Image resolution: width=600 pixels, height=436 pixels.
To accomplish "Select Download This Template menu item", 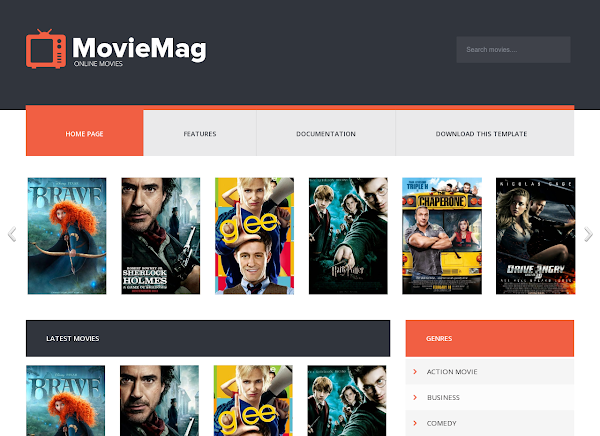I will 484,134.
